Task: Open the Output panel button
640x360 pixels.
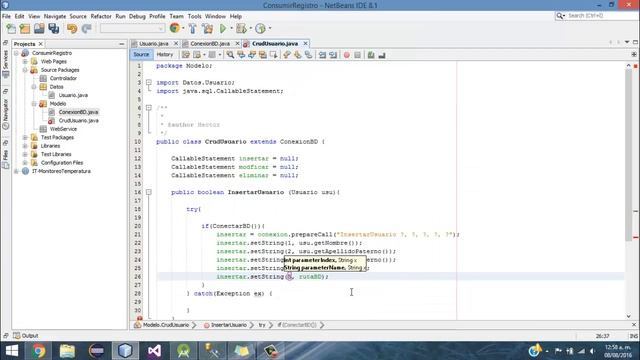Action: tap(26, 336)
